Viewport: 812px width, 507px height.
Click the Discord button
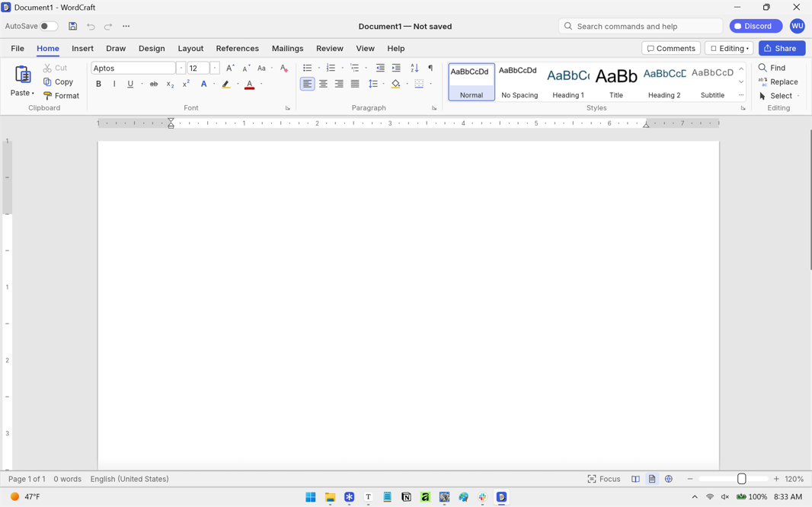(x=756, y=26)
